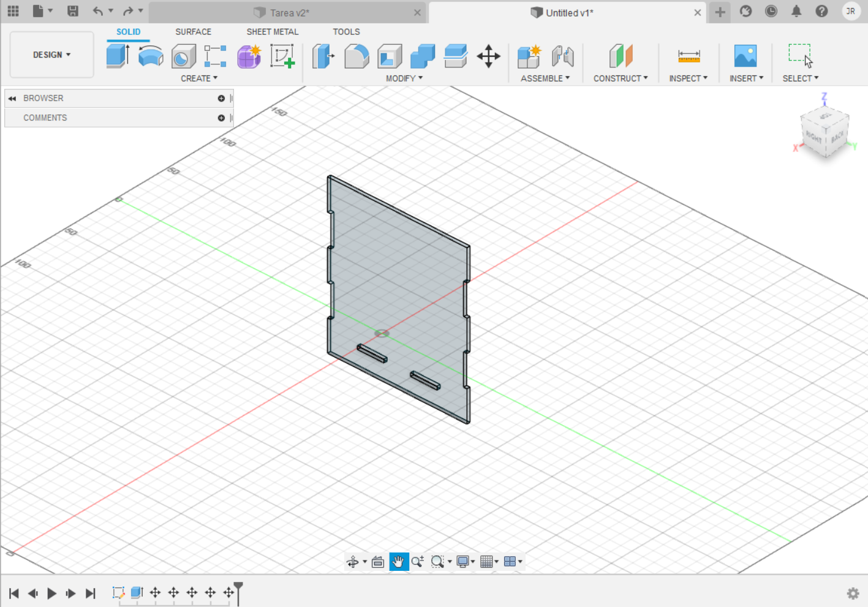Expand the Comments panel plus button
The width and height of the screenshot is (868, 607).
pyautogui.click(x=221, y=118)
